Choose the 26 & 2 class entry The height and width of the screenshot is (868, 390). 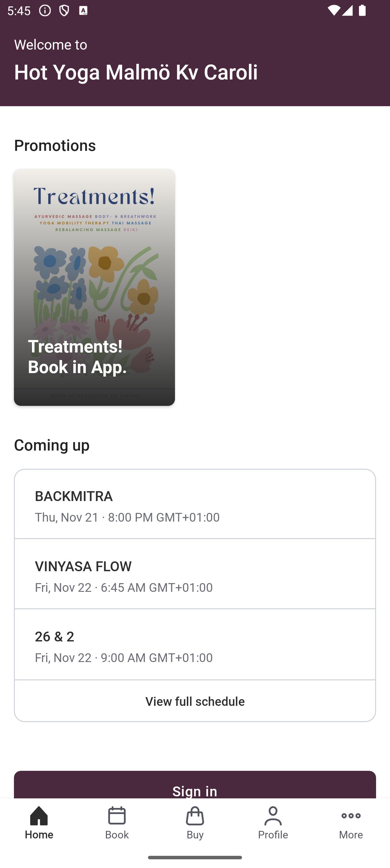(195, 645)
